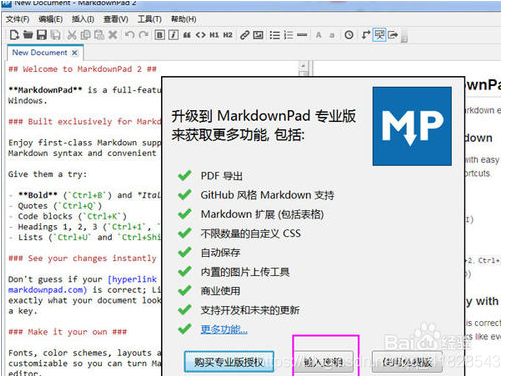Image resolution: width=510 pixels, height=380 pixels.
Task: Click '商业使用' feature text
Action: click(x=220, y=291)
